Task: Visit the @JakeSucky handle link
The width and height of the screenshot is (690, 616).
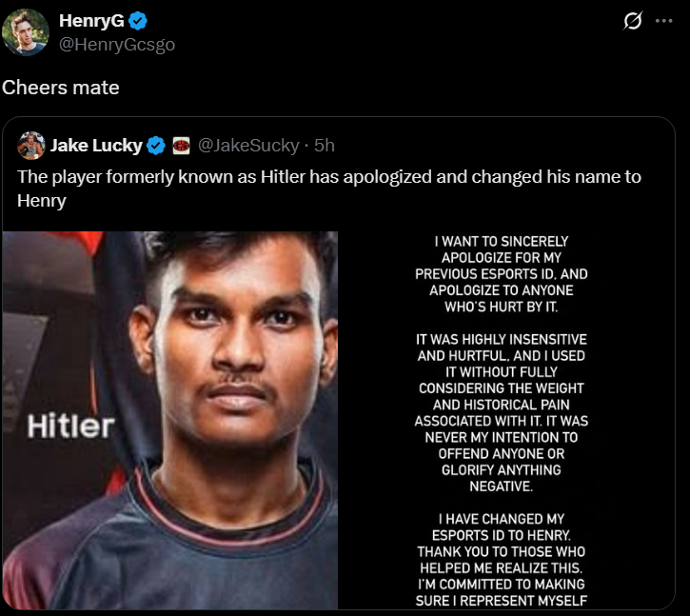Action: point(248,146)
